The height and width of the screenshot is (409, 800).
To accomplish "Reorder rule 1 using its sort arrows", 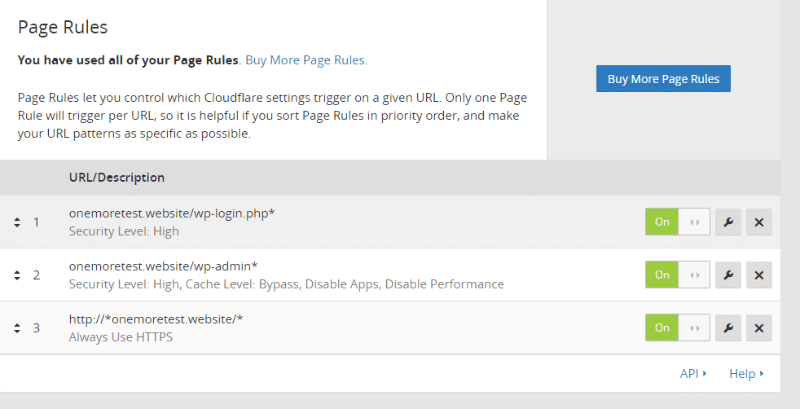I will tap(17, 222).
